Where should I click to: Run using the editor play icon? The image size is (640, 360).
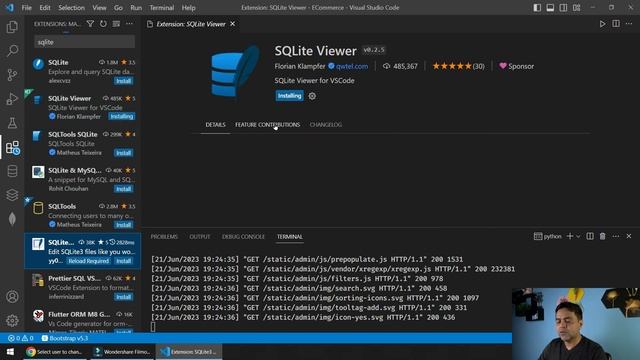tap(602, 24)
